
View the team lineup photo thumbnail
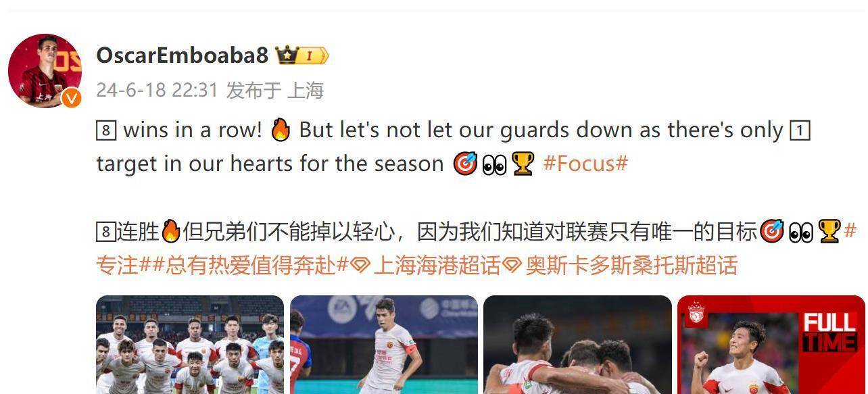coord(190,345)
